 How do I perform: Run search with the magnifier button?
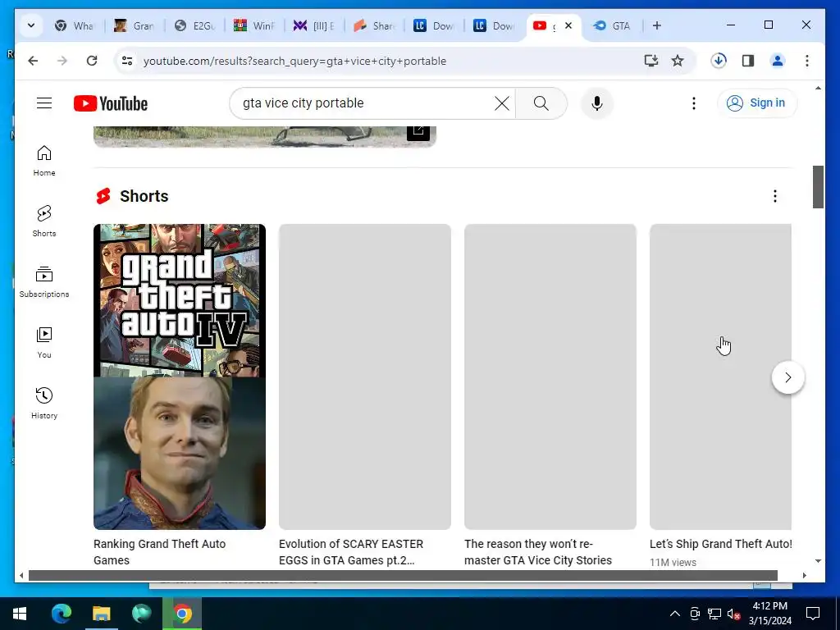point(541,103)
